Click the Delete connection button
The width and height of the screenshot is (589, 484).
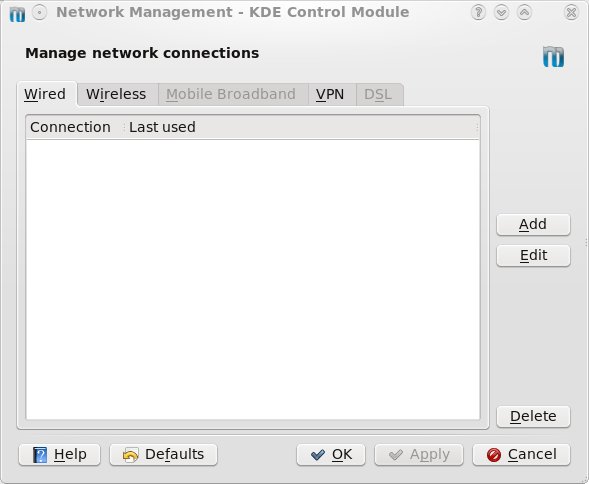click(533, 416)
